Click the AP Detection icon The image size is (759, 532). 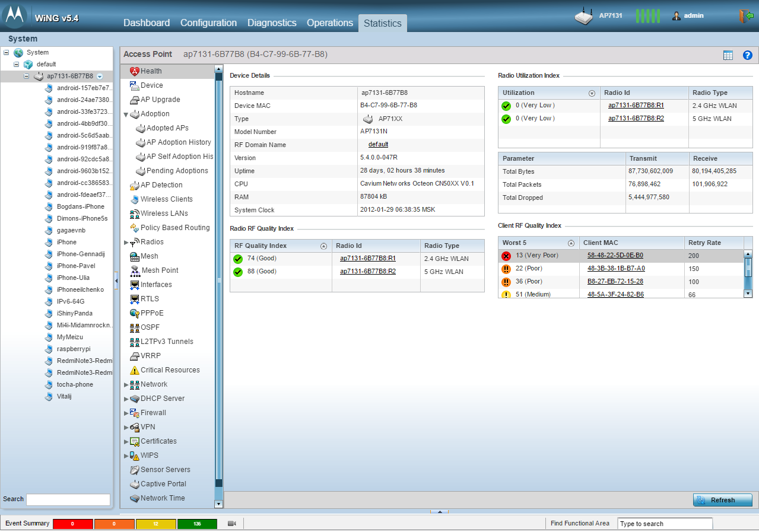pyautogui.click(x=135, y=185)
